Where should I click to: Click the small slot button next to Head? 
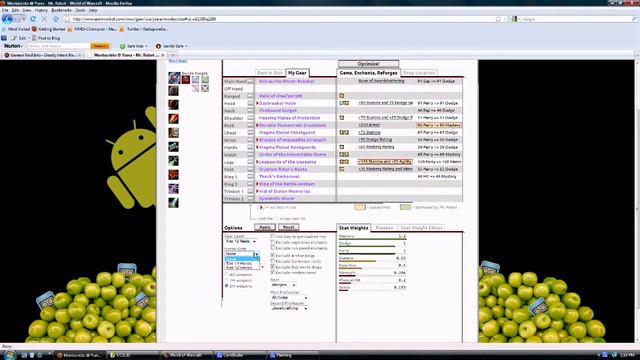coord(251,103)
